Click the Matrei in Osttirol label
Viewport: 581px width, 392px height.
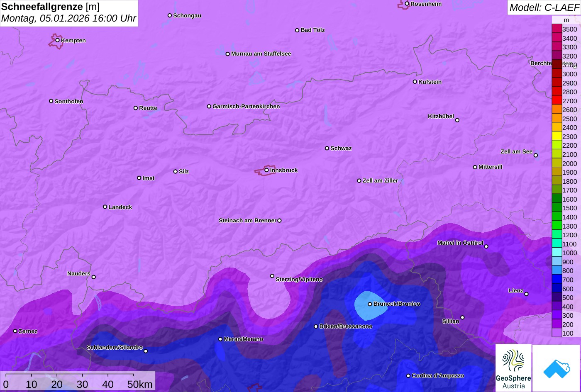coord(460,243)
